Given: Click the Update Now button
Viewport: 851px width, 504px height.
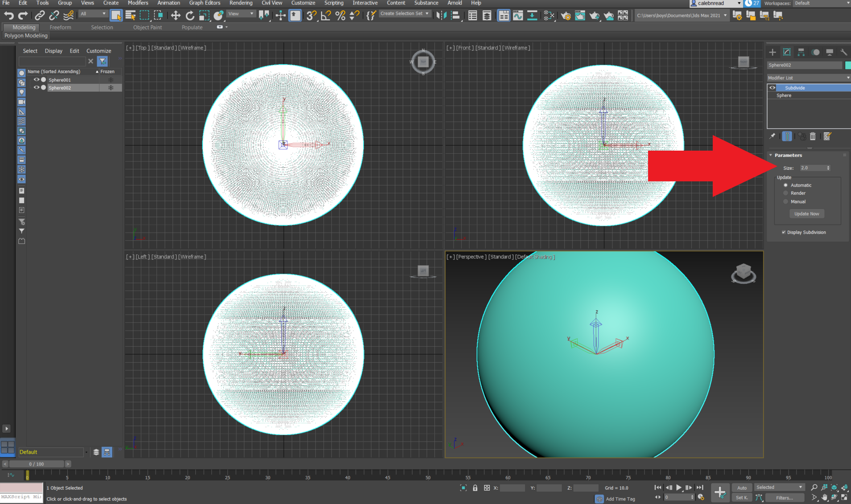Looking at the screenshot, I should tap(806, 213).
